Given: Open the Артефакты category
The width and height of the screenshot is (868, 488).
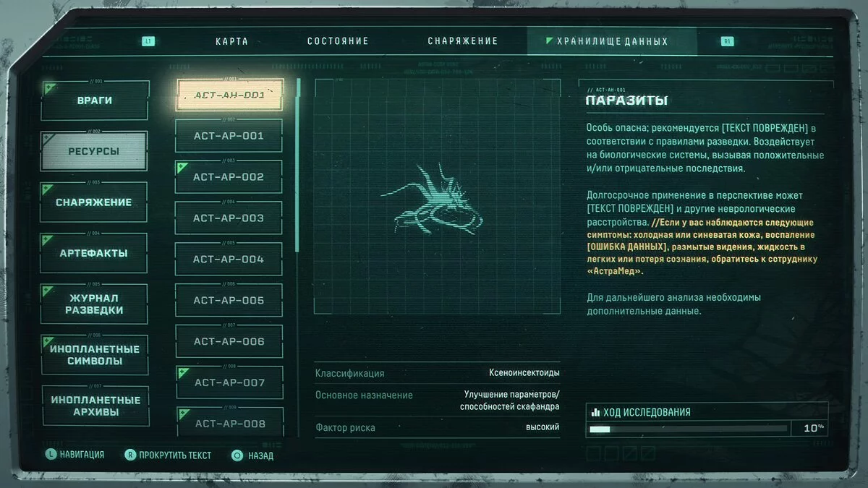Looking at the screenshot, I should click(94, 253).
